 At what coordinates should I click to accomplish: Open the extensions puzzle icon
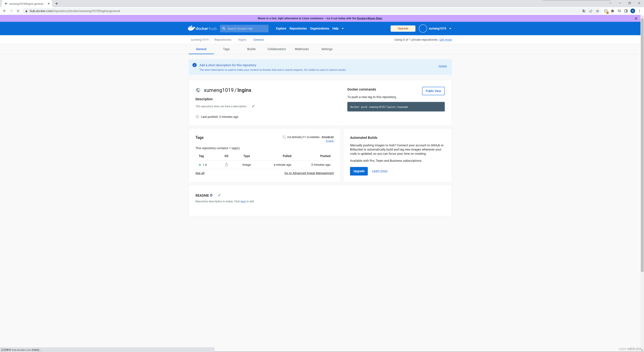[612, 11]
